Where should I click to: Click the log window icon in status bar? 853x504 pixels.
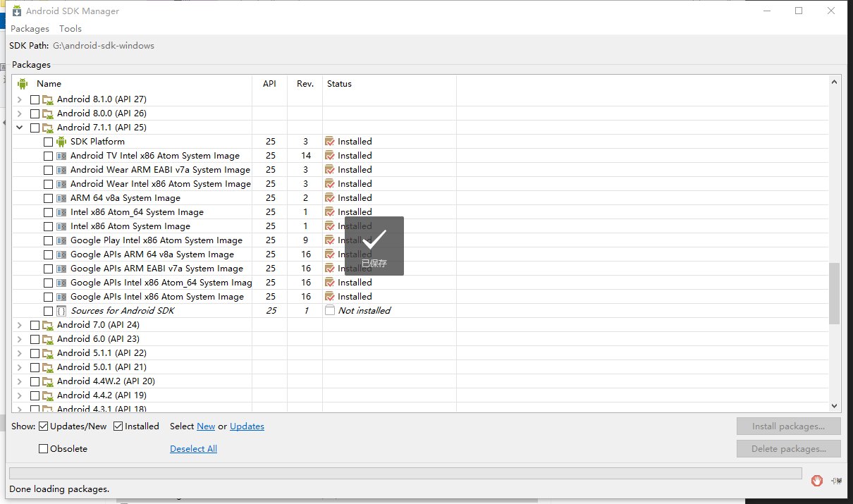click(836, 480)
